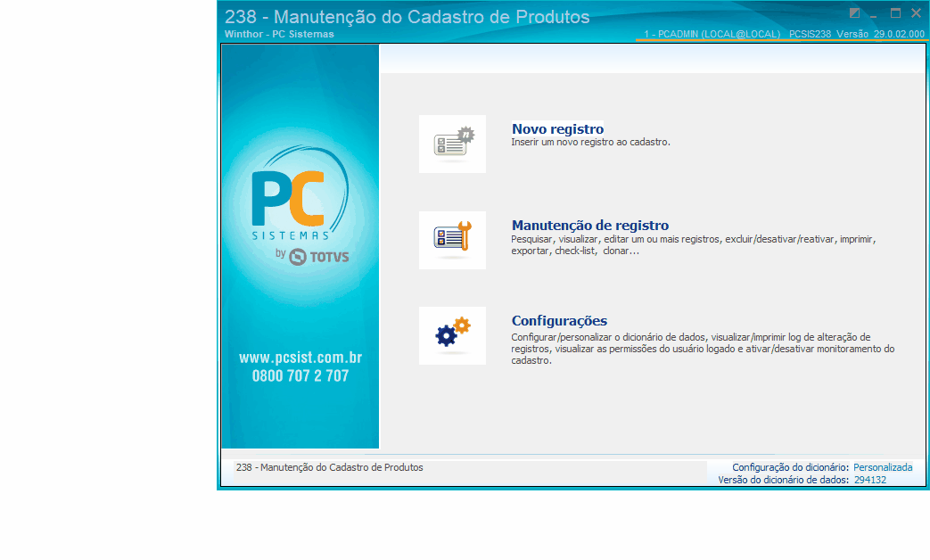Click the 'Configurar/personalizar o dicionário' description text
The height and width of the screenshot is (560, 930).
703,349
